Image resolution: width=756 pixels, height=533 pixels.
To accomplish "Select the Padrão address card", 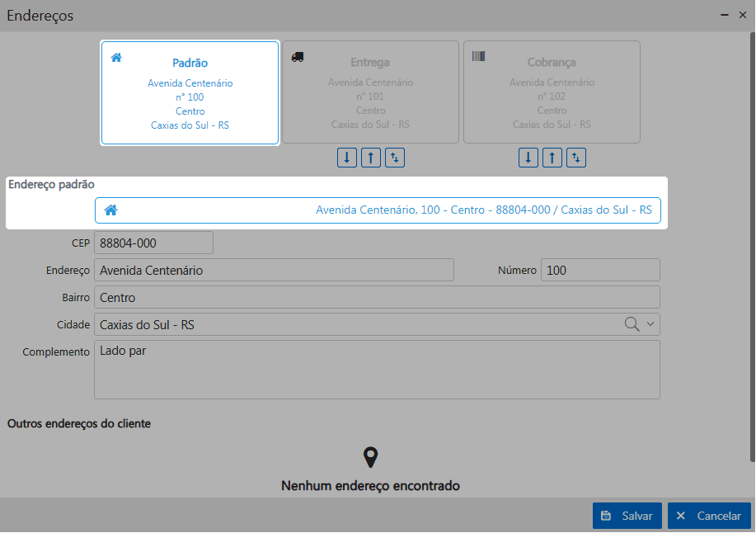I will click(190, 93).
